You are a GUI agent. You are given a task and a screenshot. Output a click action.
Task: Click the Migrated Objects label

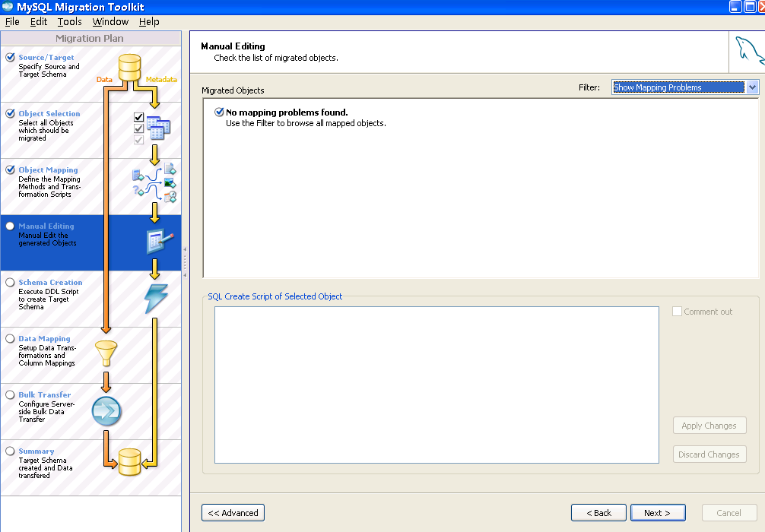(233, 90)
